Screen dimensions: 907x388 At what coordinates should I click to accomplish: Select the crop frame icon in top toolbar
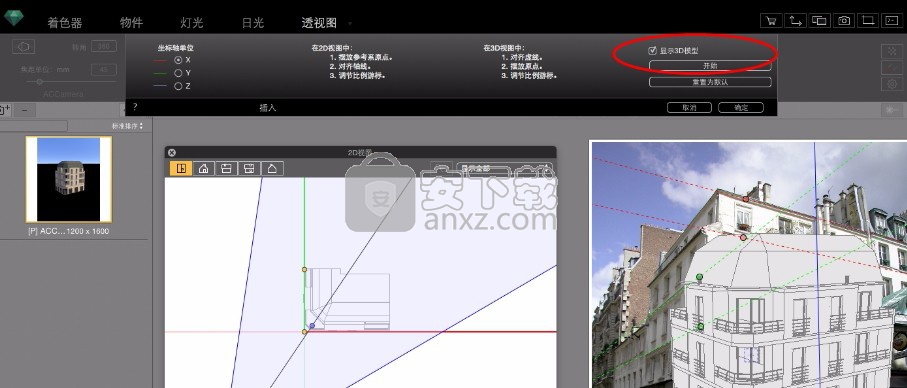[868, 21]
